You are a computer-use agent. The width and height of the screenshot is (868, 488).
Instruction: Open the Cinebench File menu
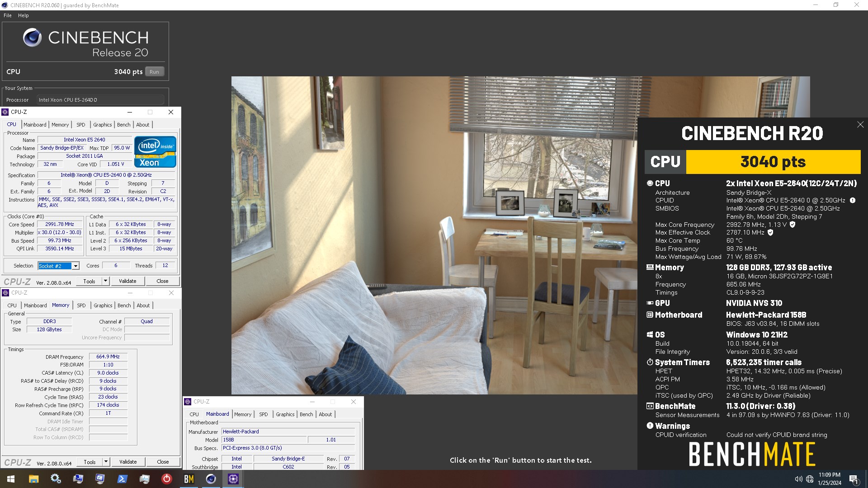(x=8, y=15)
